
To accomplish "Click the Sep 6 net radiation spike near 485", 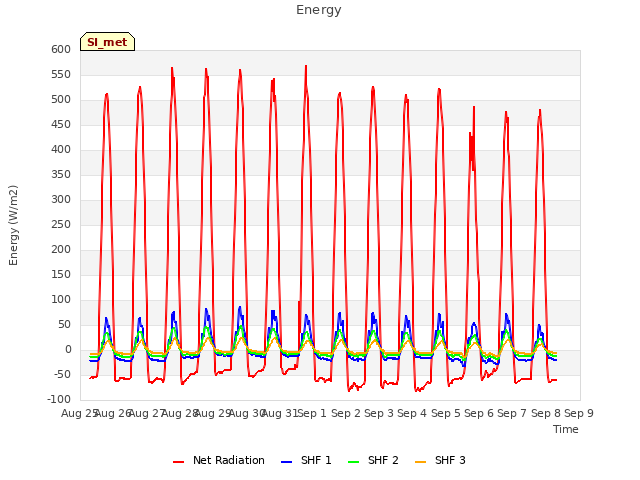I will click(474, 107).
